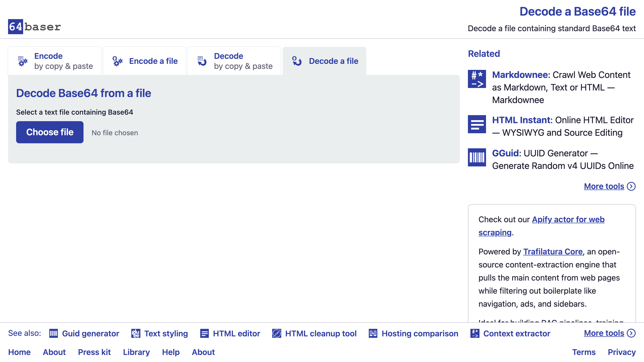Open the More tools link under Related
This screenshot has height=362, width=644.
click(610, 186)
